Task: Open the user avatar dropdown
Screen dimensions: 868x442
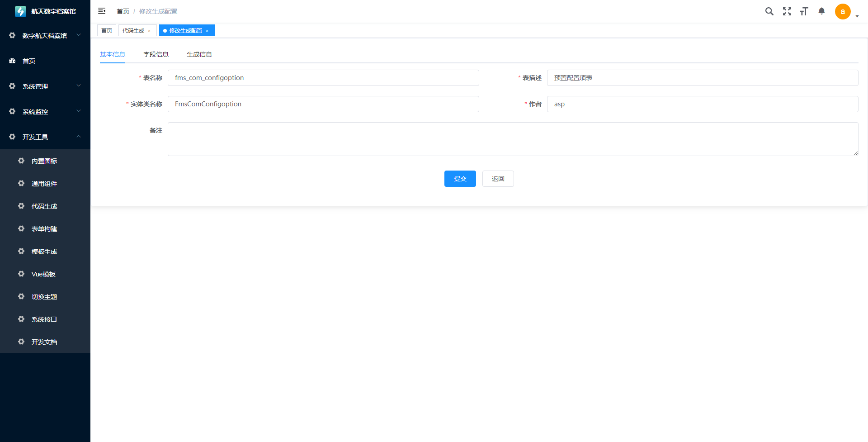Action: coord(843,12)
